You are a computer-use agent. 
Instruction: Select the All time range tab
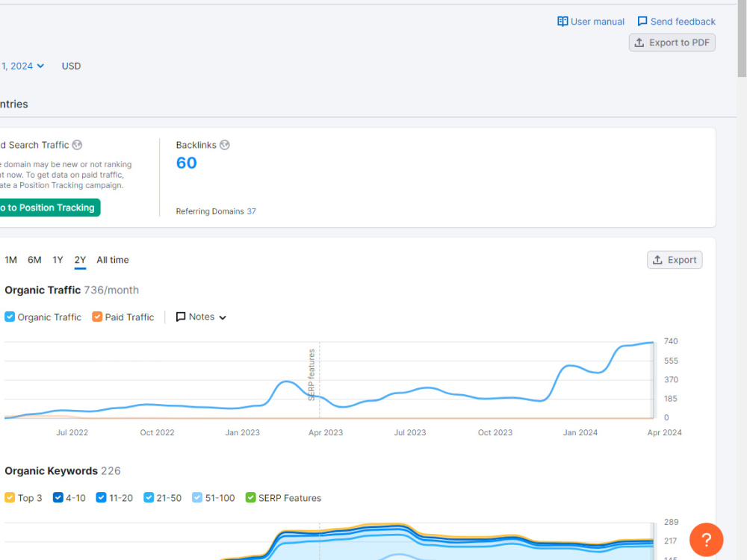pos(113,260)
